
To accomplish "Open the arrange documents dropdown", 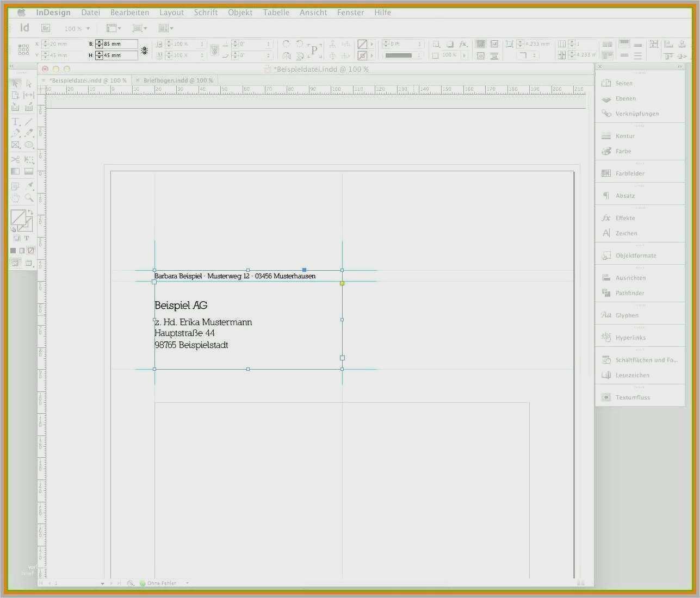I will coord(166,28).
